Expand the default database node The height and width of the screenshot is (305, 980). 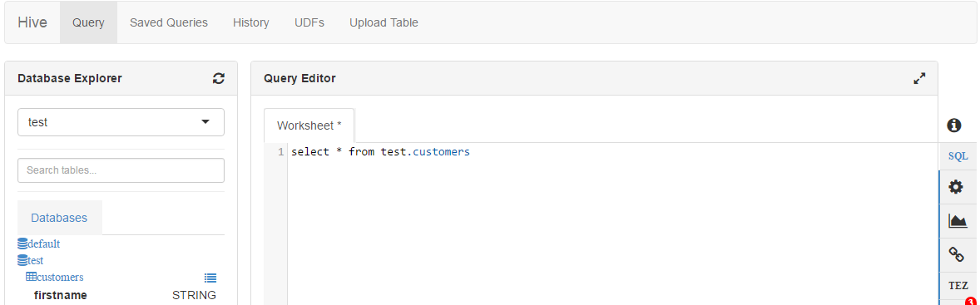pyautogui.click(x=39, y=244)
